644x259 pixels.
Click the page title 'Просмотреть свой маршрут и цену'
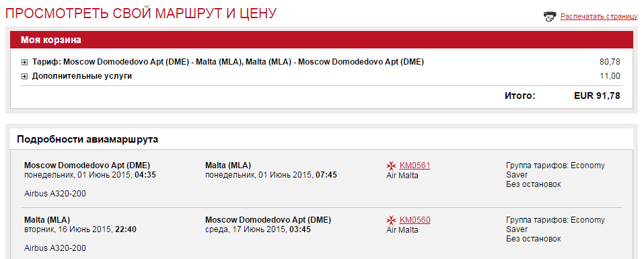pyautogui.click(x=141, y=13)
